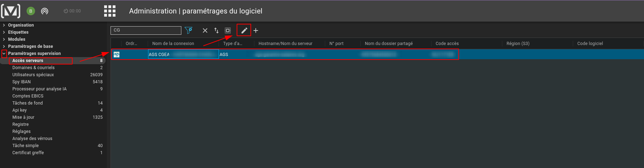Click the pencil edit icon
Viewport: 644px width, 168px height.
tap(244, 30)
